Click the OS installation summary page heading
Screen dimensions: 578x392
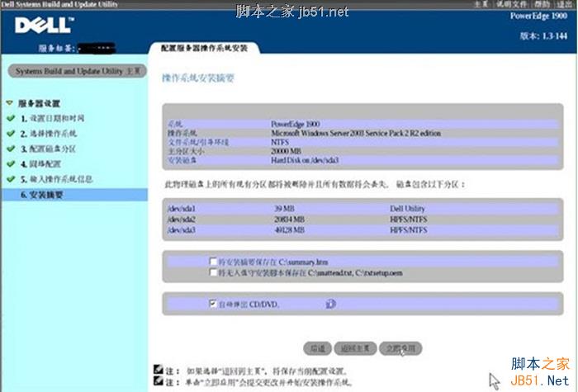coord(198,78)
